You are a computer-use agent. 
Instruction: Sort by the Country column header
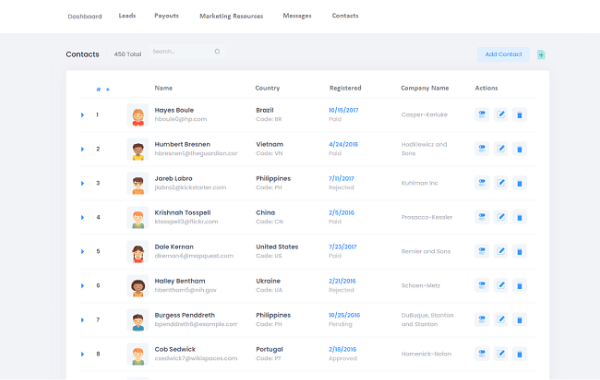[267, 88]
